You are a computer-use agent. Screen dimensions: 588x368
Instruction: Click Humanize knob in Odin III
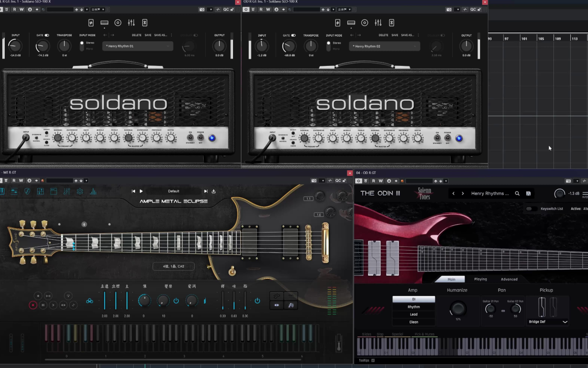(x=458, y=308)
